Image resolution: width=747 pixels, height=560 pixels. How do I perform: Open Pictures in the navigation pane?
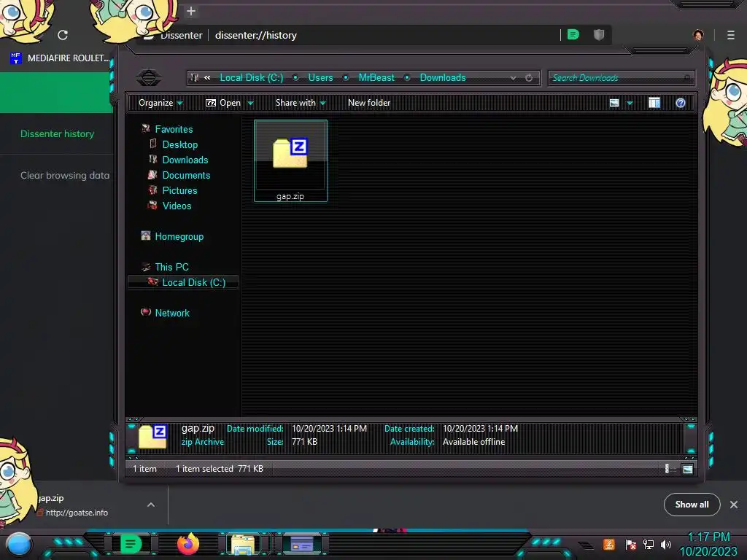179,190
